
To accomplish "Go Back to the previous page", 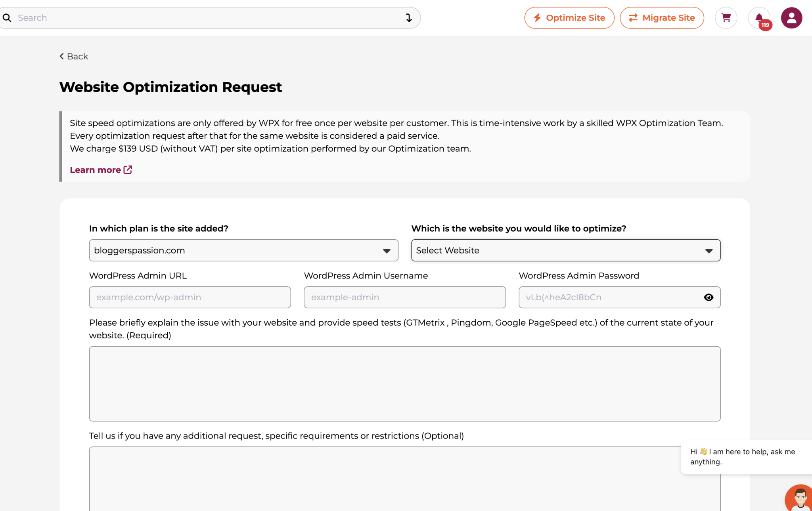I will [x=73, y=56].
